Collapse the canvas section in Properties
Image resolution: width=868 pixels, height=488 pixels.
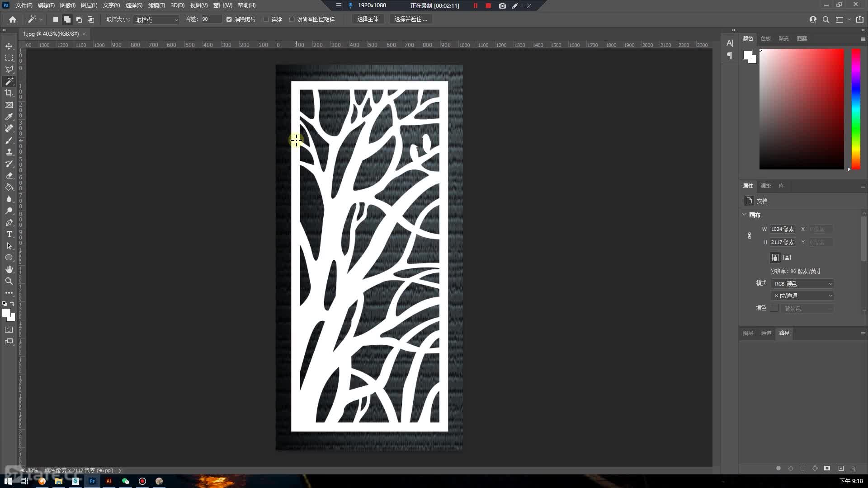(745, 215)
